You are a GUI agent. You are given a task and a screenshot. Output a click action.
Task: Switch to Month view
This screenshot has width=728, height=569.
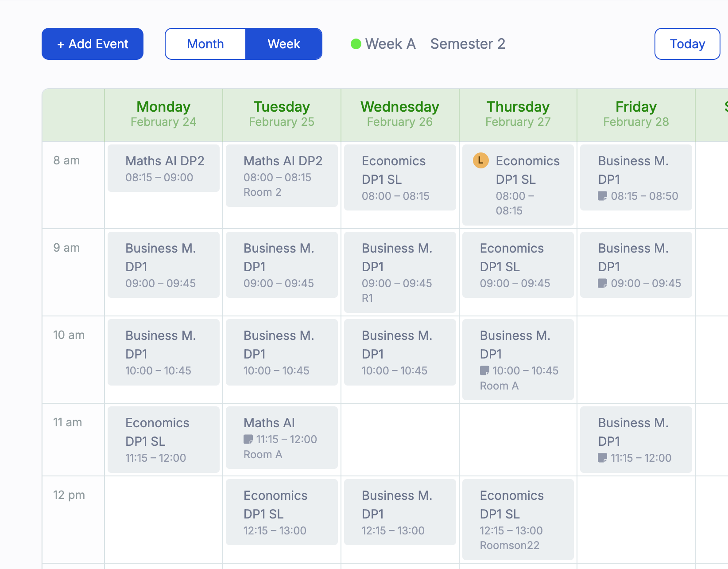[x=205, y=43]
